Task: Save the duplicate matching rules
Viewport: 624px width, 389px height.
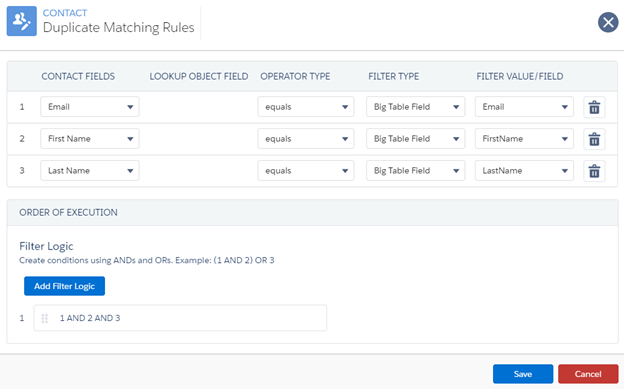Action: click(523, 374)
